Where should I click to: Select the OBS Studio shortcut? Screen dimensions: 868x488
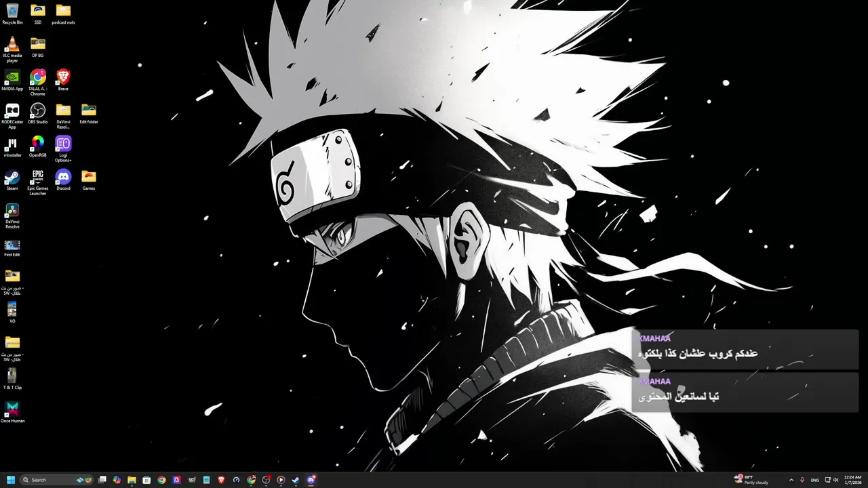pos(38,113)
